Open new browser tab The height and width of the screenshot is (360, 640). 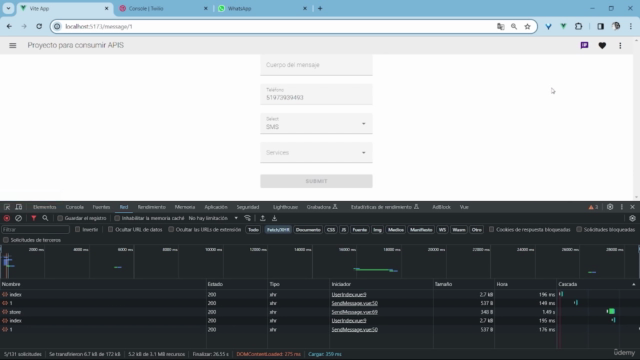[x=320, y=8]
